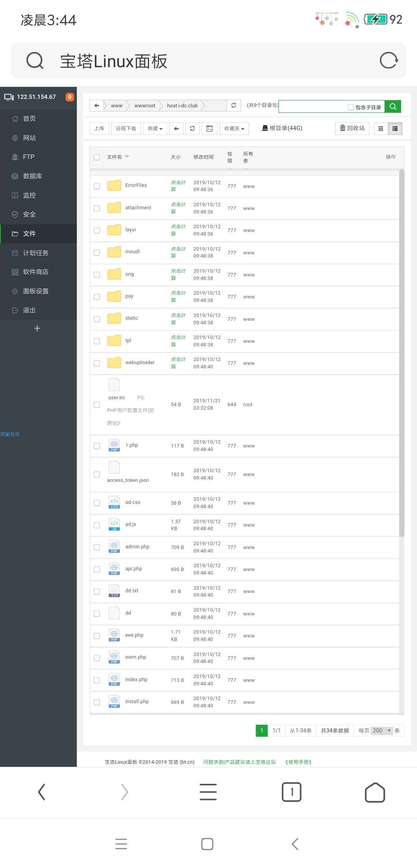Click page 1 pagination button
The height and width of the screenshot is (868, 417).
tap(262, 731)
